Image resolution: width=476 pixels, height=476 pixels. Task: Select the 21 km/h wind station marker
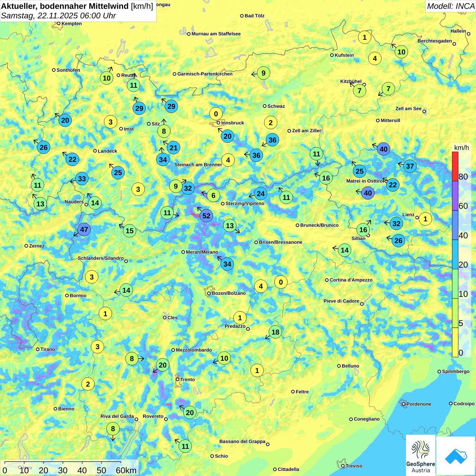[173, 148]
